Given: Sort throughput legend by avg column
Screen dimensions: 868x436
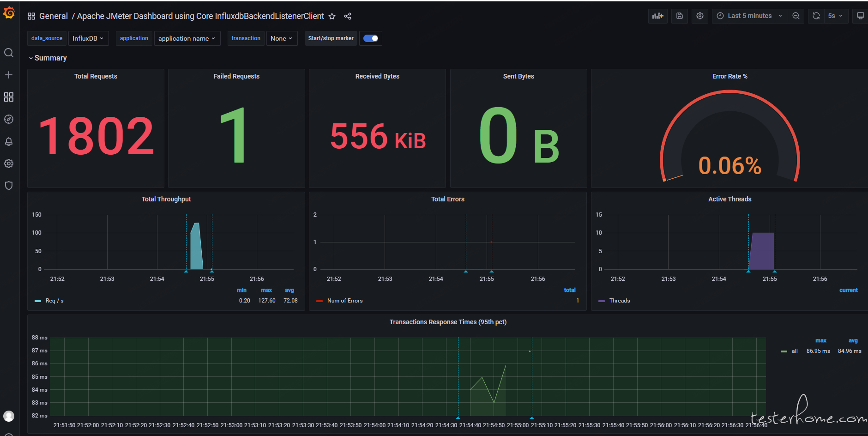Looking at the screenshot, I should click(289, 290).
